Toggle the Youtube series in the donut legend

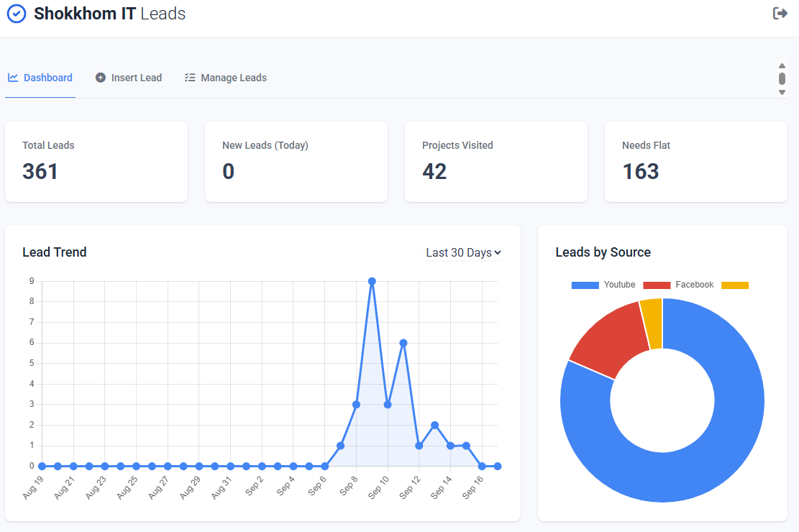point(603,285)
